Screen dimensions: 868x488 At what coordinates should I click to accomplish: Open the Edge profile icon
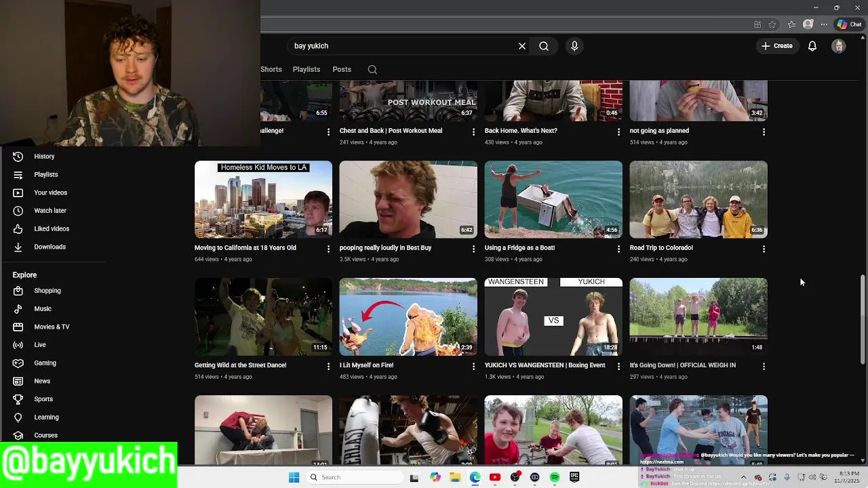pyautogui.click(x=808, y=24)
